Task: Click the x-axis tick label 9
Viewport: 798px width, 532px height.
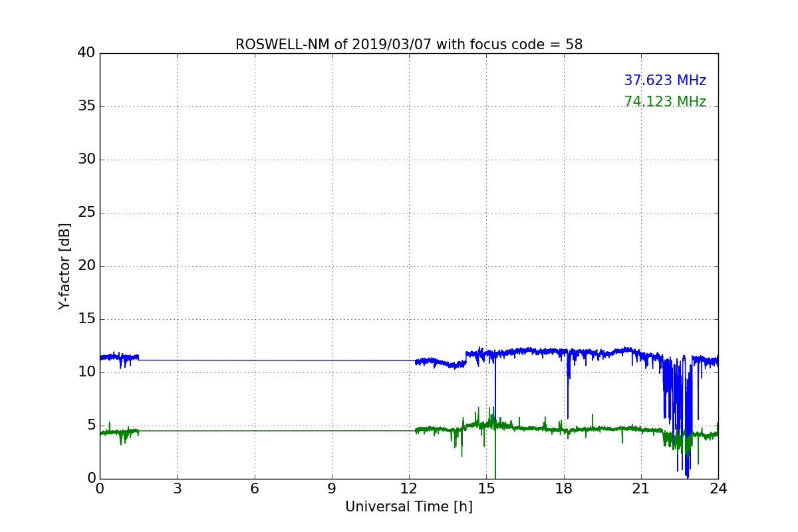Action: pyautogui.click(x=332, y=489)
